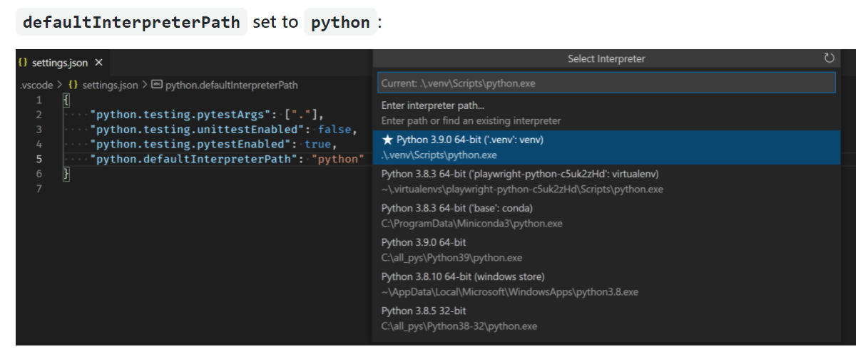Refresh the interpreter list icon
The height and width of the screenshot is (364, 868).
coord(829,58)
